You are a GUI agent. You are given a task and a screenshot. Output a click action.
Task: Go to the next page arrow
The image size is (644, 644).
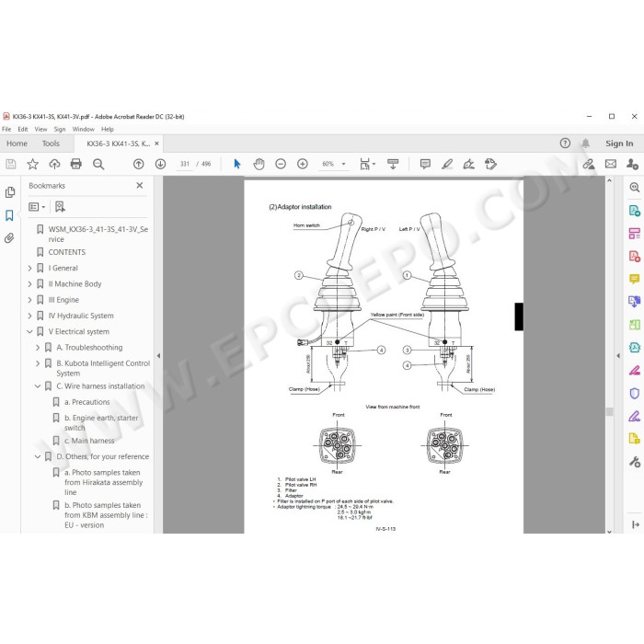tap(160, 165)
